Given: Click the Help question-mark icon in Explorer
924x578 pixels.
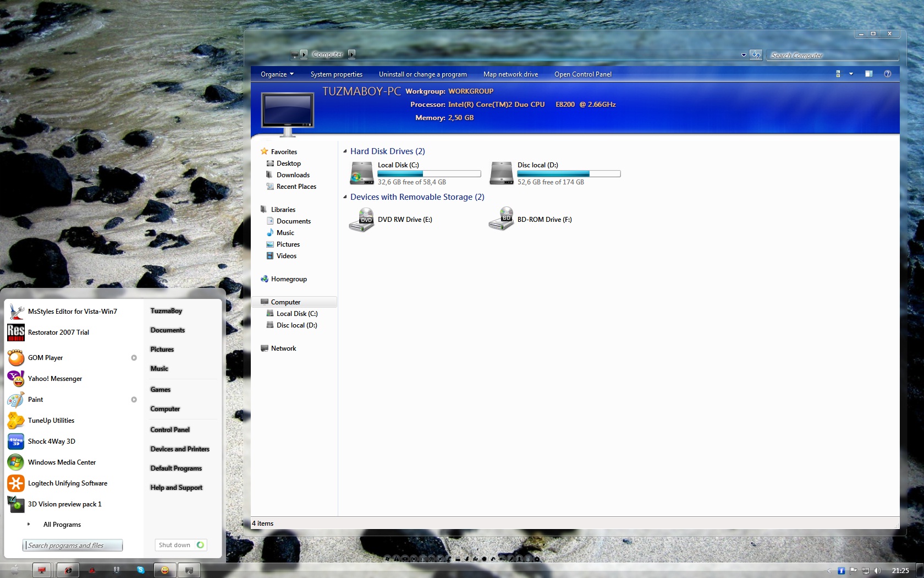Looking at the screenshot, I should 887,74.
